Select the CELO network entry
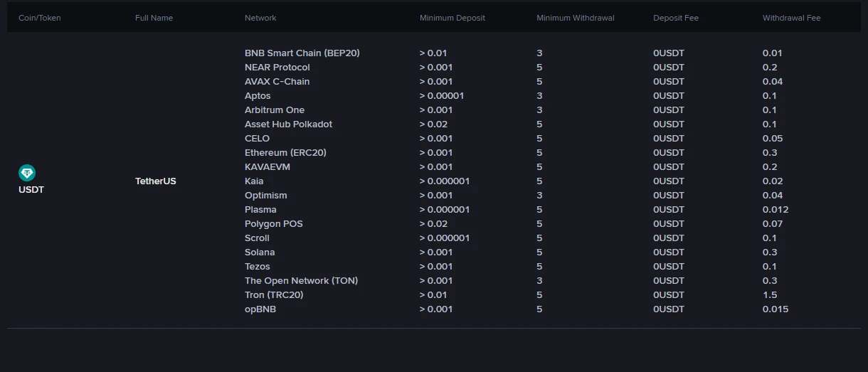 click(258, 139)
